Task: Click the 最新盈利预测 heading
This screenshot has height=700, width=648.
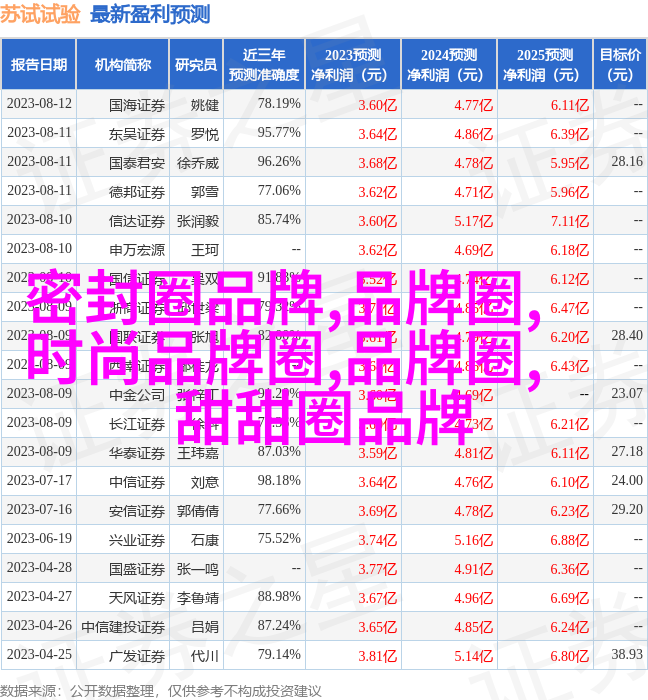Action: tap(150, 14)
